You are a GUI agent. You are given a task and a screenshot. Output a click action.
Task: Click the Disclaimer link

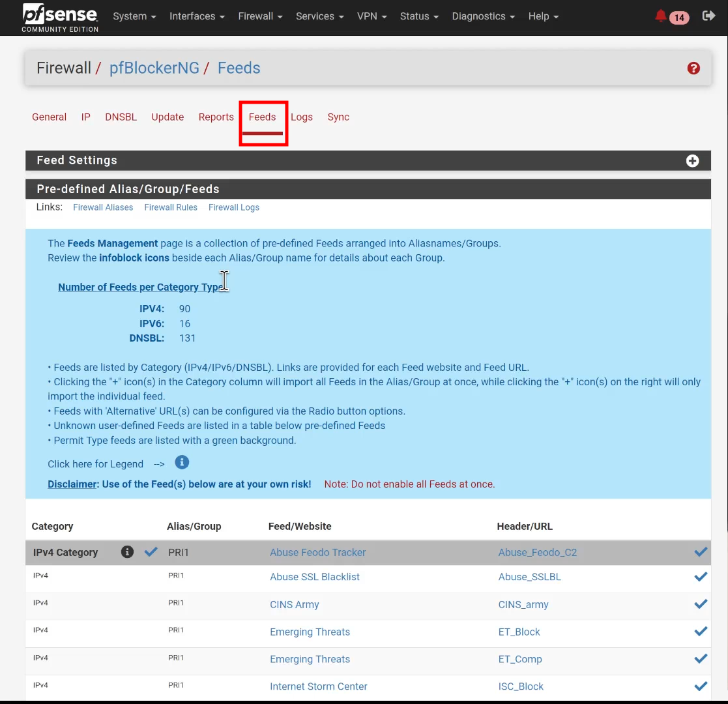(x=72, y=484)
